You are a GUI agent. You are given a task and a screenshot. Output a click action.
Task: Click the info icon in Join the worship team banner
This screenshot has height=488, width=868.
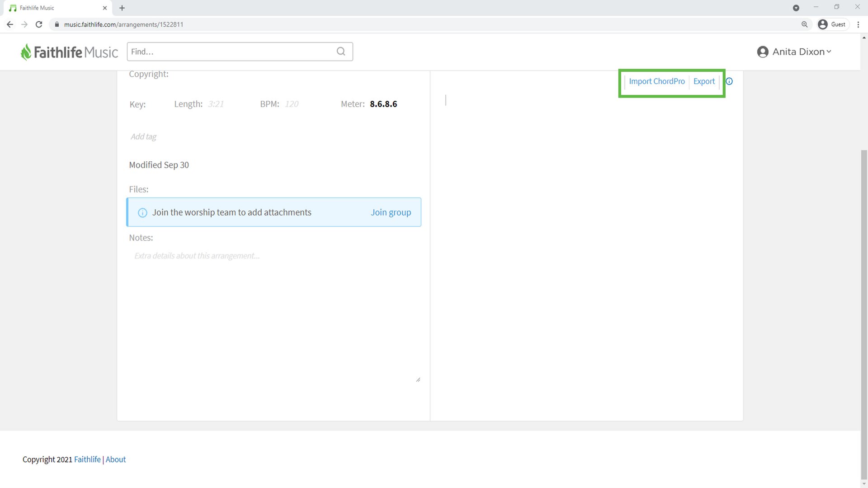(x=142, y=213)
